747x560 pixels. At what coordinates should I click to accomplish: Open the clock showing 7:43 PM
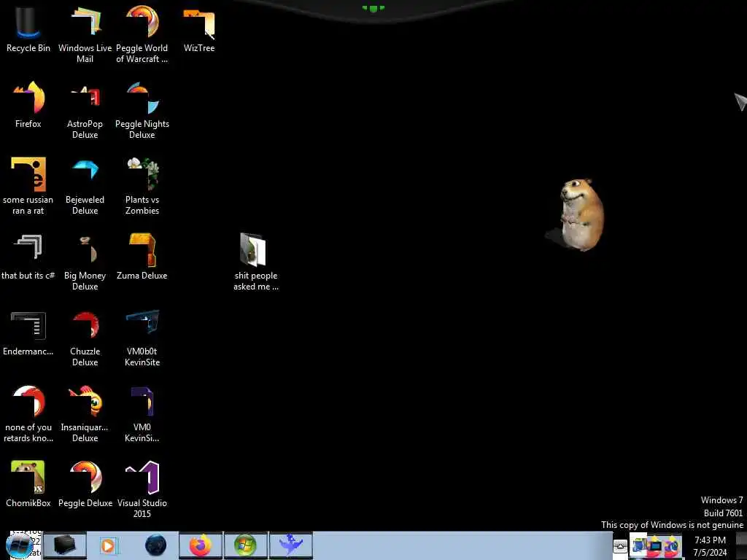(710, 546)
